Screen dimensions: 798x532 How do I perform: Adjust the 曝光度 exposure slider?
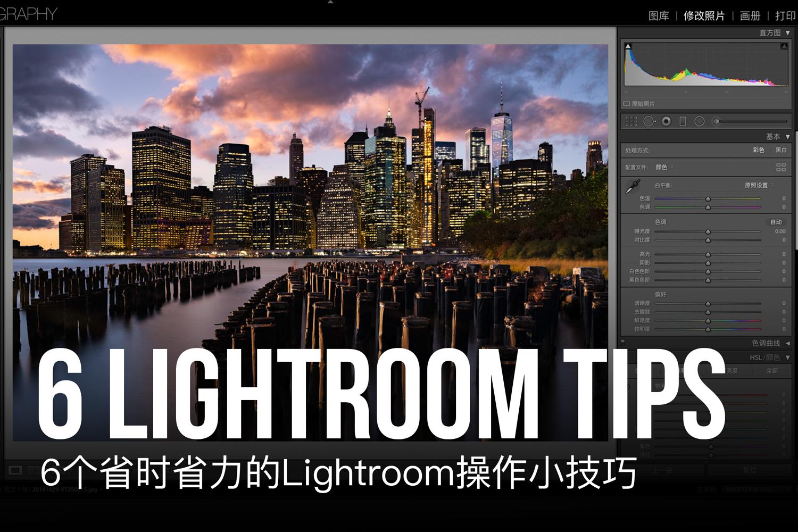click(708, 231)
